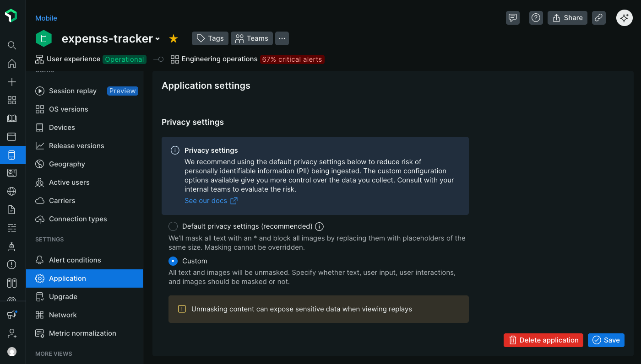Go to Alert conditions settings
The height and width of the screenshot is (364, 641).
tap(75, 260)
